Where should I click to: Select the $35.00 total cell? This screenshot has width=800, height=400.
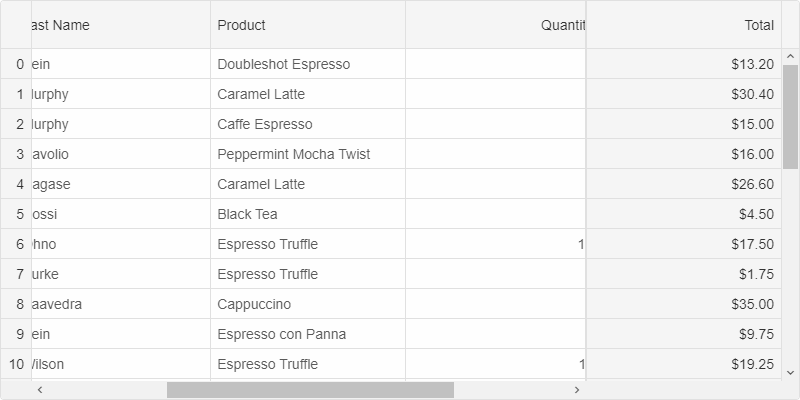(684, 304)
